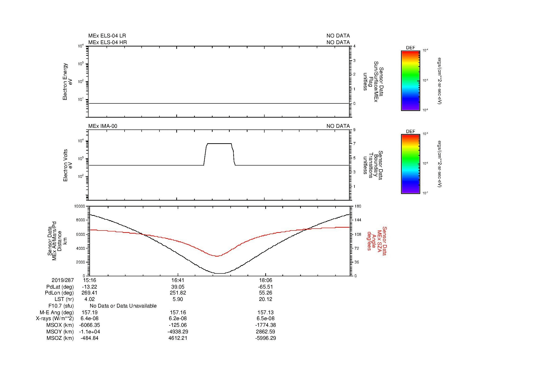Click the NO DATA label beside MEx IMA-00
The width and height of the screenshot is (555, 392).
[x=338, y=126]
